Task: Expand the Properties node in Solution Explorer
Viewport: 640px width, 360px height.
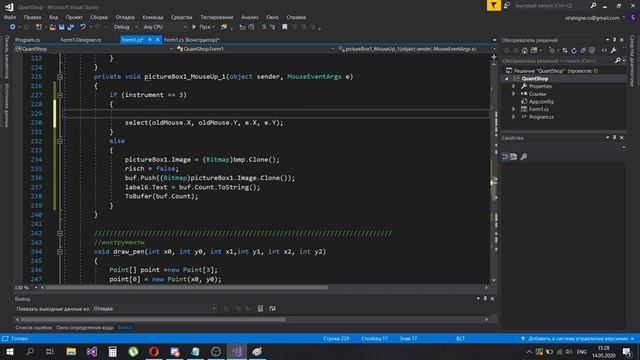Action: coord(514,87)
